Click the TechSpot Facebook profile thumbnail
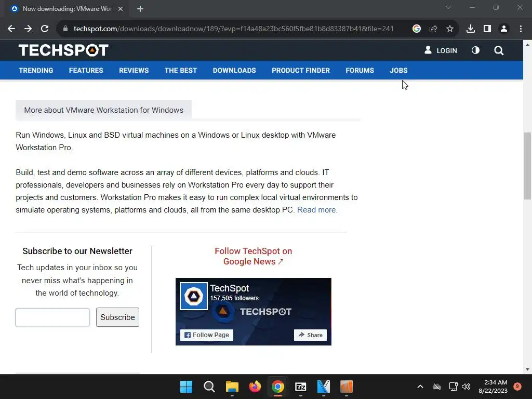Screen dimensions: 532x399 click(x=194, y=296)
